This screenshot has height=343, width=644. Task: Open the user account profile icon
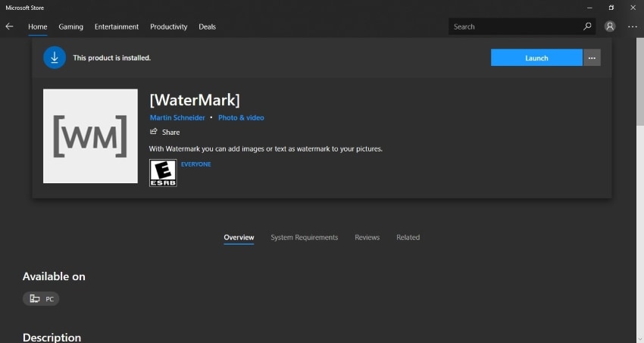610,27
